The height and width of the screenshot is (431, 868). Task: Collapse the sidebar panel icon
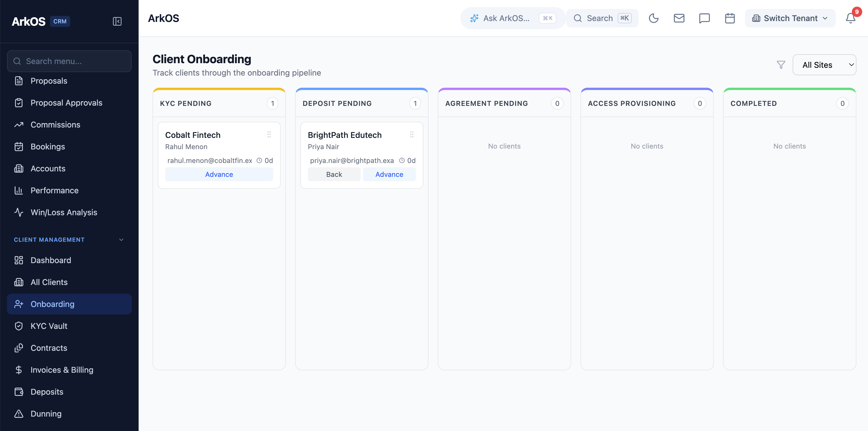[117, 21]
